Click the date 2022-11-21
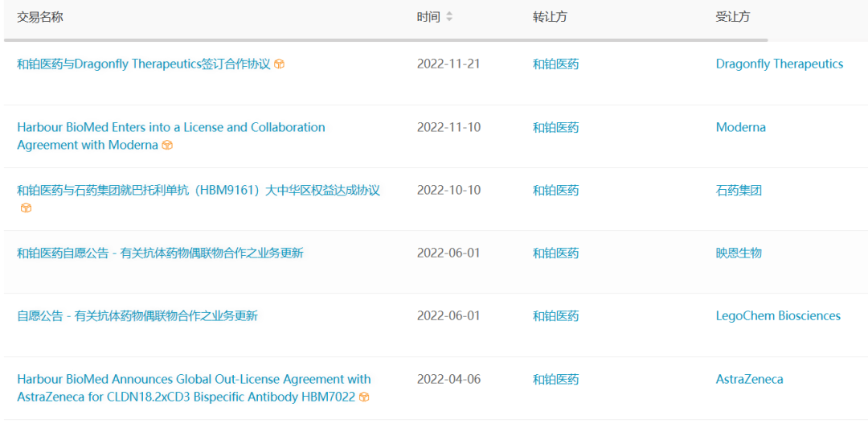 click(x=448, y=64)
